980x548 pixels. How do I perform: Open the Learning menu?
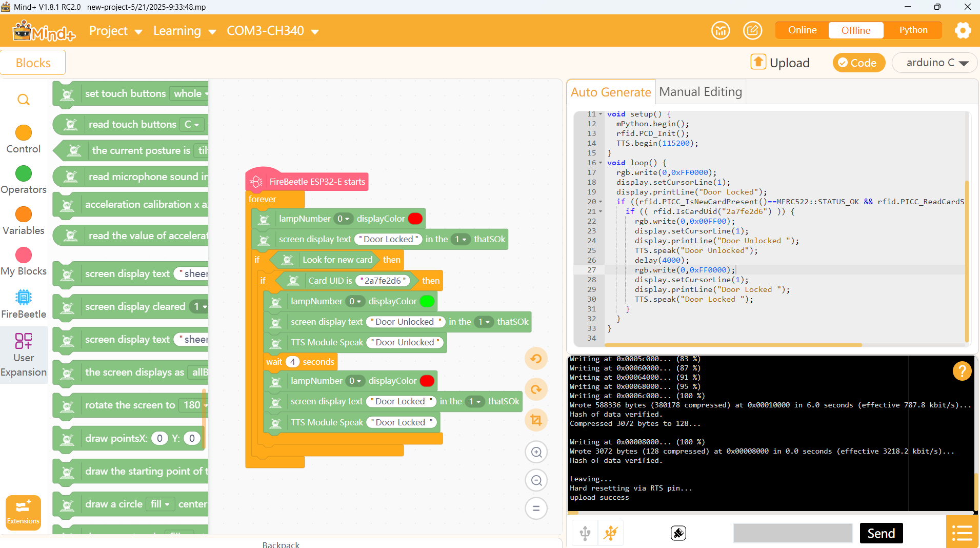click(185, 31)
